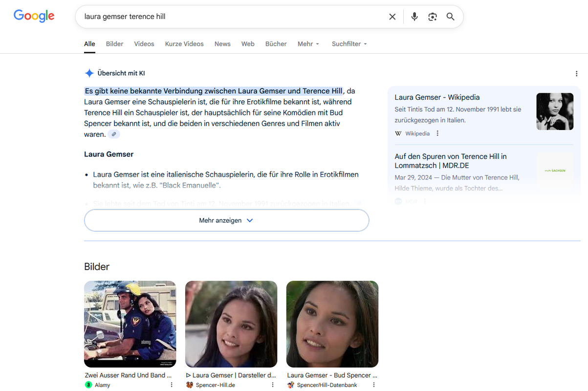Start voice search with microphone icon
588x391 pixels.
pyautogui.click(x=414, y=17)
